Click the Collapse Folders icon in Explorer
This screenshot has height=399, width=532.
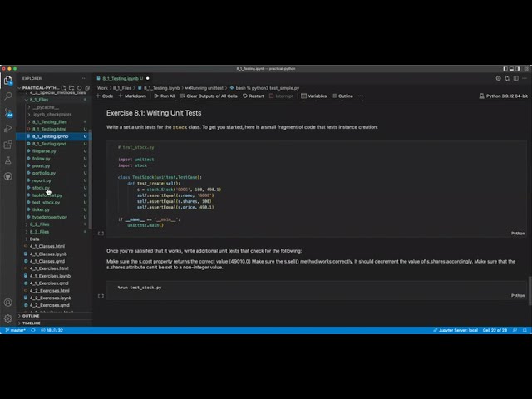pos(87,88)
